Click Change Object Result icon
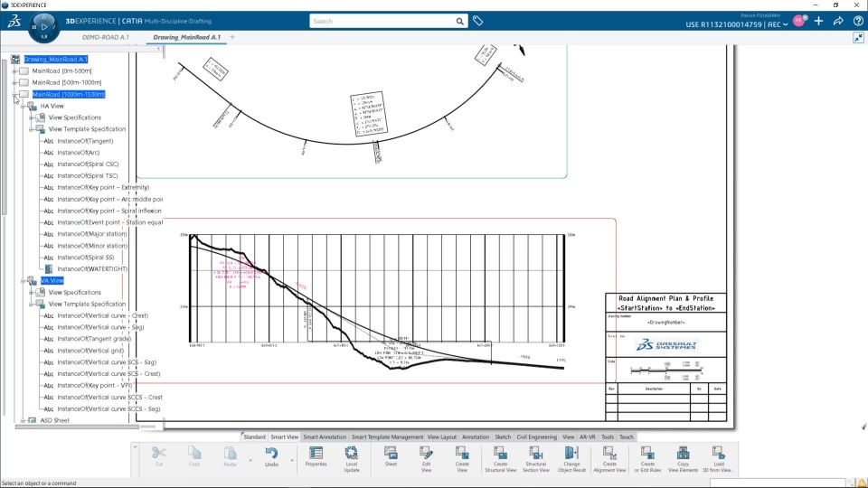868x488 pixels. 571,453
